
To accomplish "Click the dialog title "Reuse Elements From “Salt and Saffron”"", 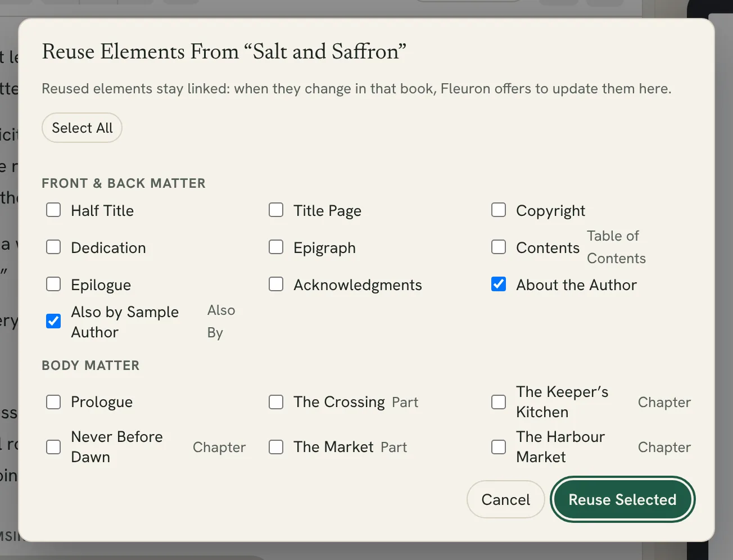I will coord(224,52).
